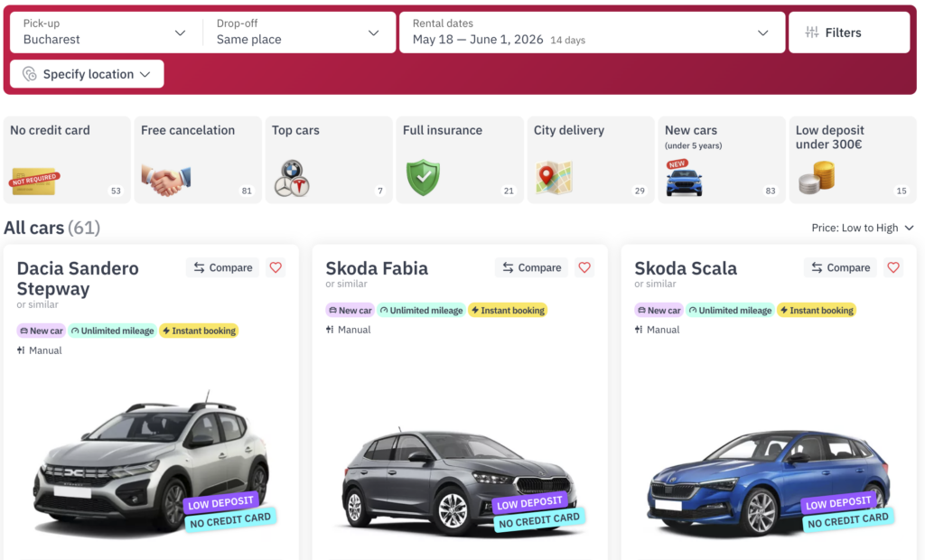Image resolution: width=925 pixels, height=560 pixels.
Task: Click the Manual gearbox icon on Skoda Scala
Action: [x=639, y=330]
